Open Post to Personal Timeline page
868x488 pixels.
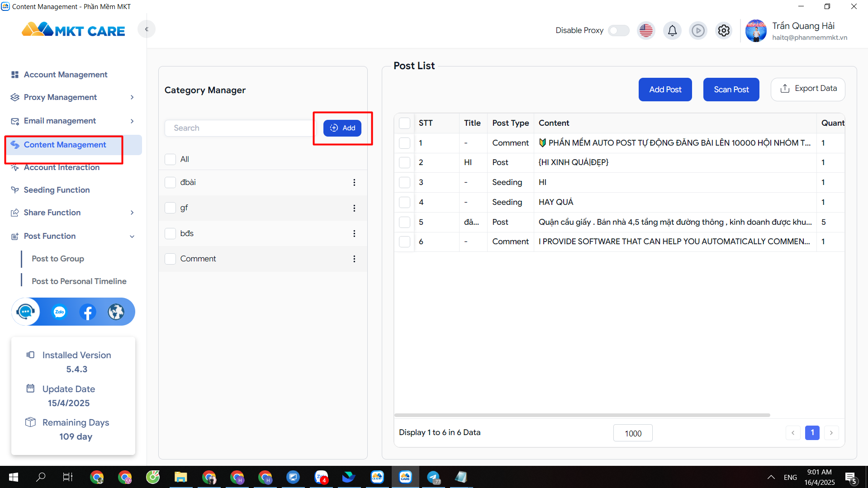79,281
